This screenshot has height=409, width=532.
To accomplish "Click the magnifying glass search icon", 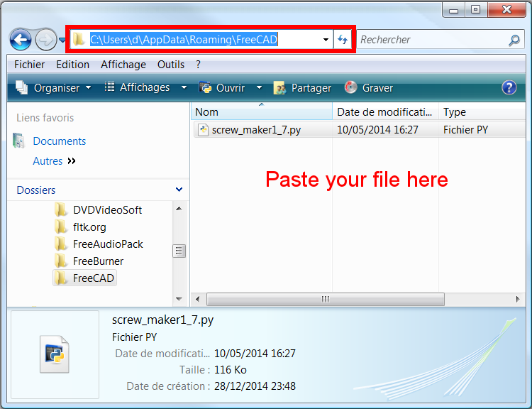I will click(x=514, y=40).
